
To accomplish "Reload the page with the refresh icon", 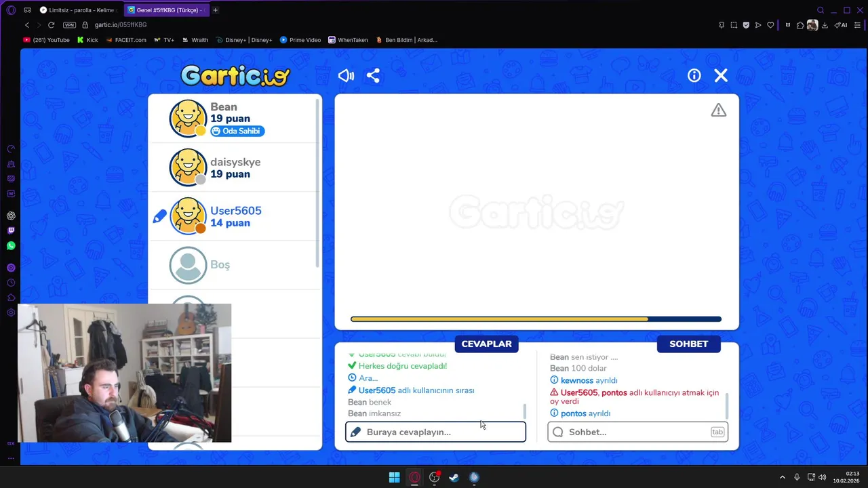I will [x=51, y=25].
